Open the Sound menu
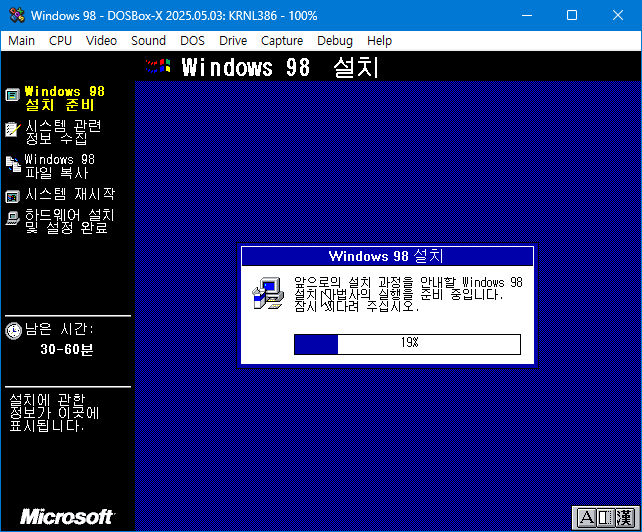This screenshot has width=642, height=532. click(x=148, y=41)
